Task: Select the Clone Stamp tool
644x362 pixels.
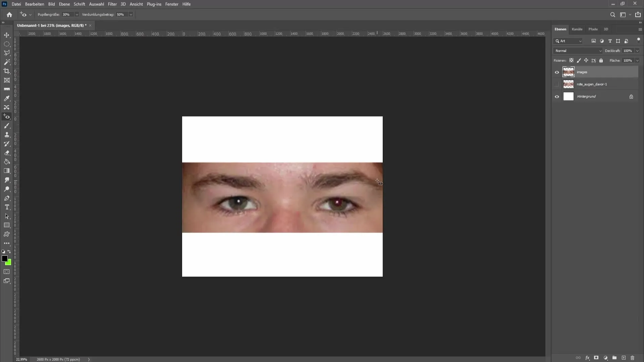Action: pos(7,135)
